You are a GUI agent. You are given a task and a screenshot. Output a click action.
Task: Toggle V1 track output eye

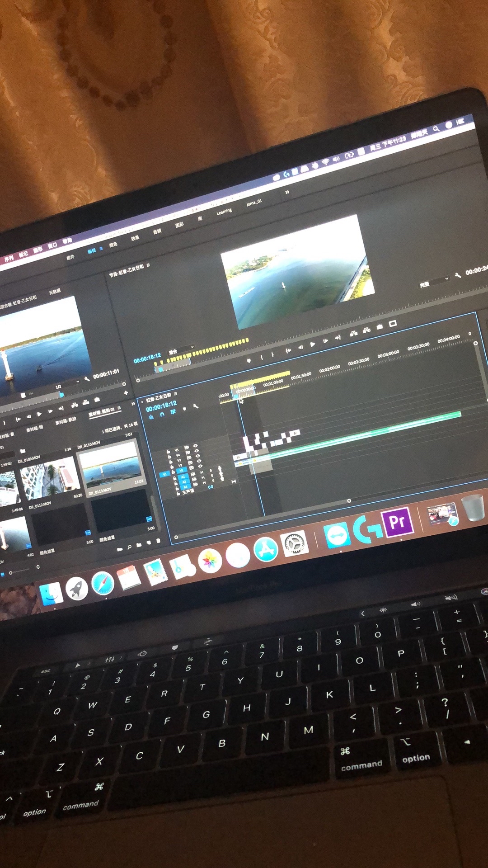[x=199, y=466]
